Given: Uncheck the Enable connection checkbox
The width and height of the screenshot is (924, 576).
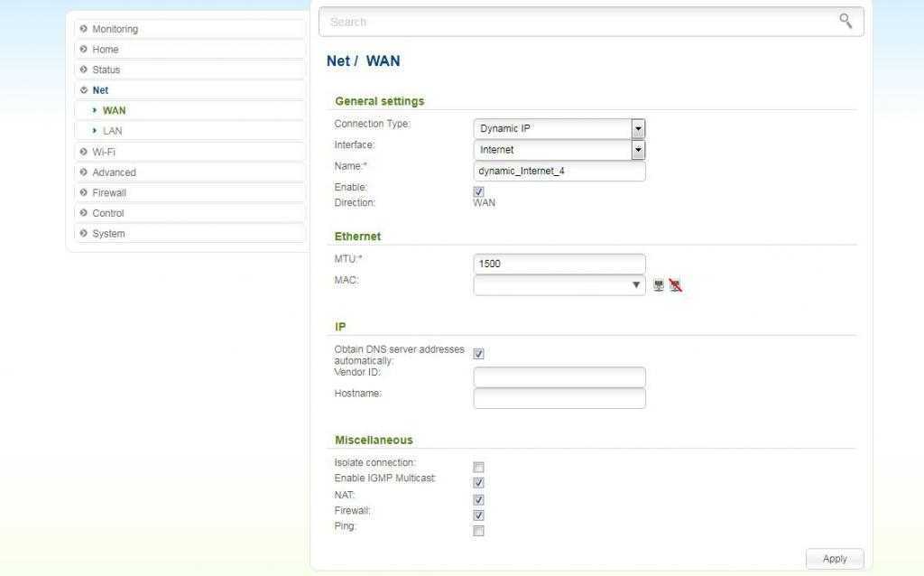Looking at the screenshot, I should click(478, 191).
